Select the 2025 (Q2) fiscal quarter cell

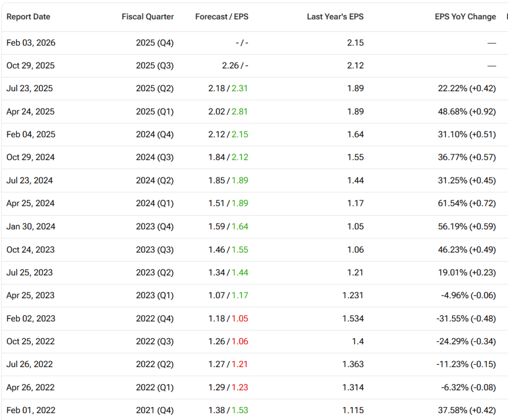coord(155,89)
